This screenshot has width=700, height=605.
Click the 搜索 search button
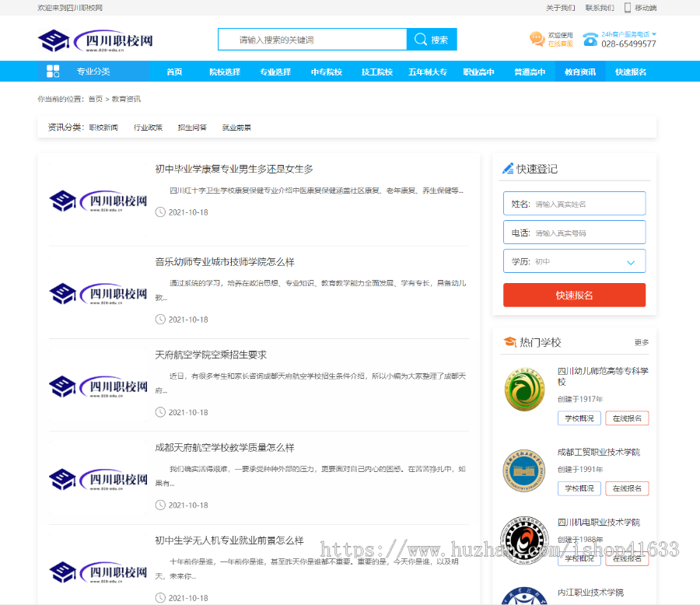click(432, 40)
